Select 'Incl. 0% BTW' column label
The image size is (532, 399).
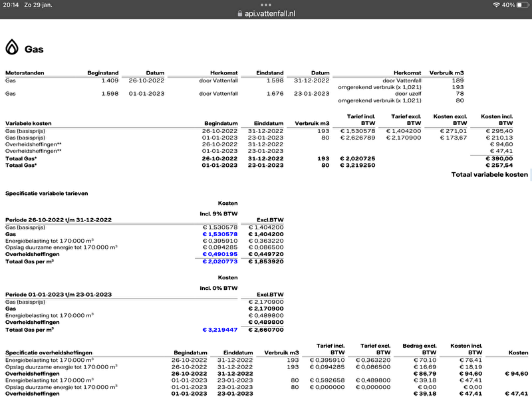click(219, 288)
